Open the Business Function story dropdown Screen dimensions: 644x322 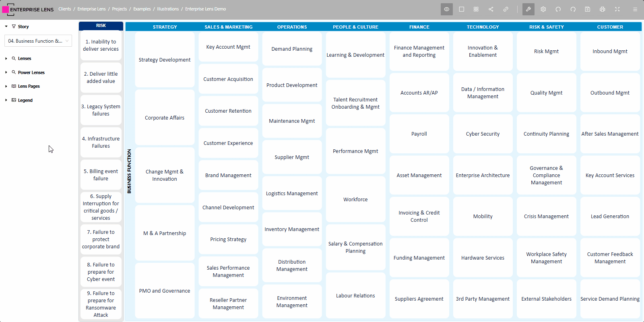38,41
